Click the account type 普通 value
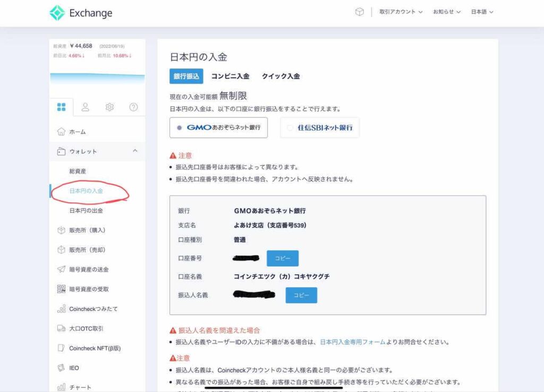544x392 pixels. 240,240
